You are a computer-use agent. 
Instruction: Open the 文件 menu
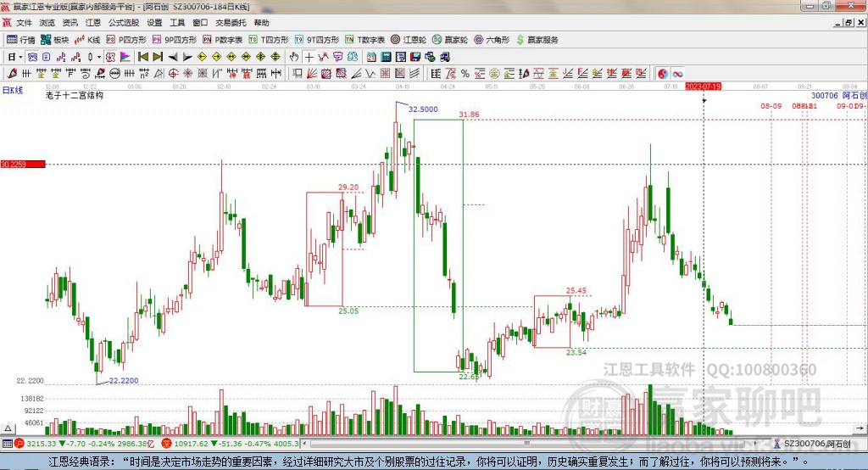point(24,23)
